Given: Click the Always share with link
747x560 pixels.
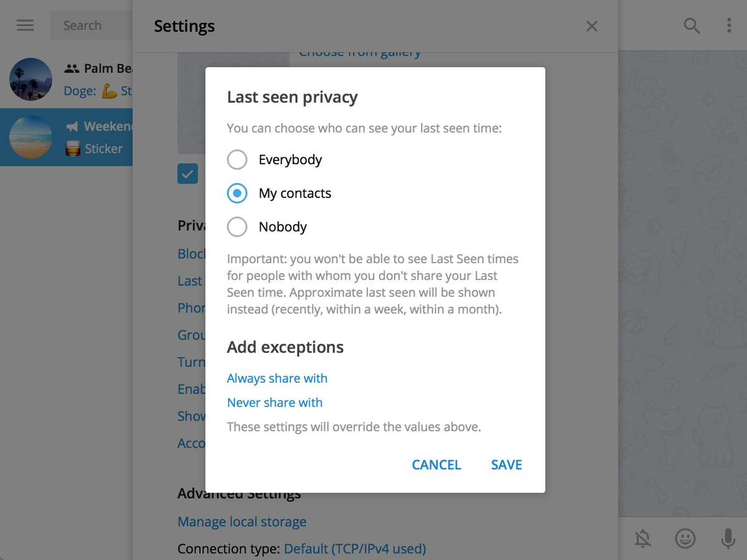Looking at the screenshot, I should [x=277, y=378].
